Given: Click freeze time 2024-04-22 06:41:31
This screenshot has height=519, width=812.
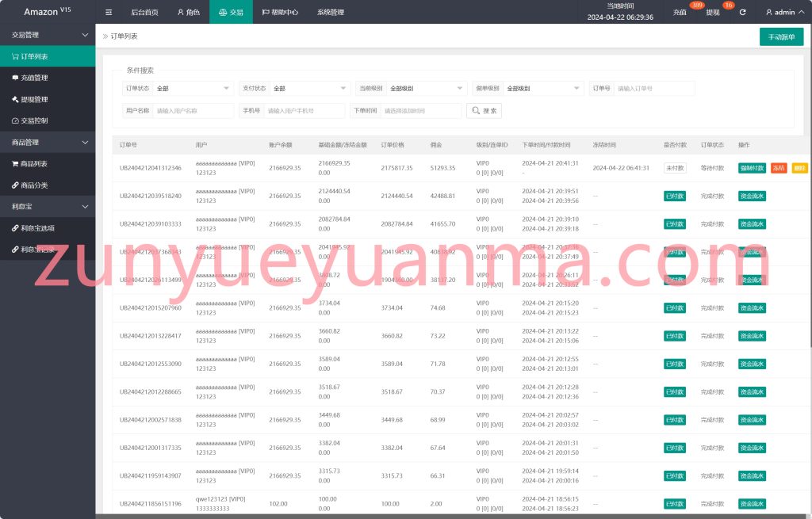Looking at the screenshot, I should [621, 168].
